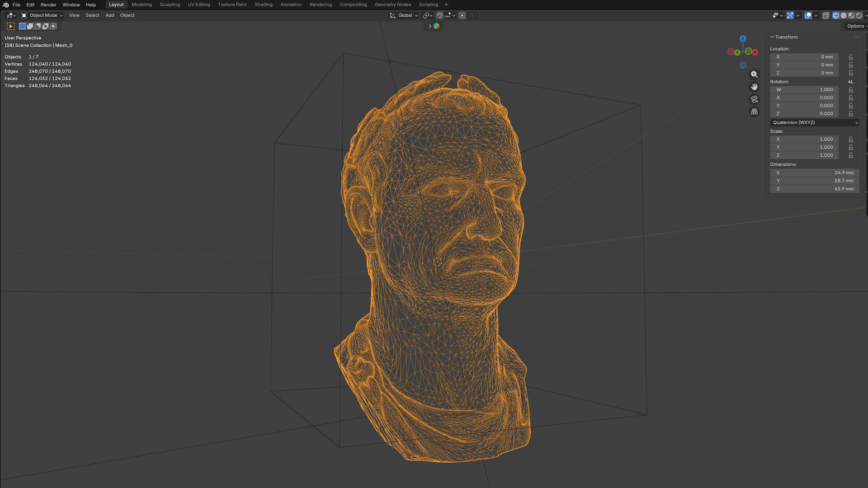Open the Add menu in viewport header
Image resolution: width=868 pixels, height=488 pixels.
click(x=110, y=15)
